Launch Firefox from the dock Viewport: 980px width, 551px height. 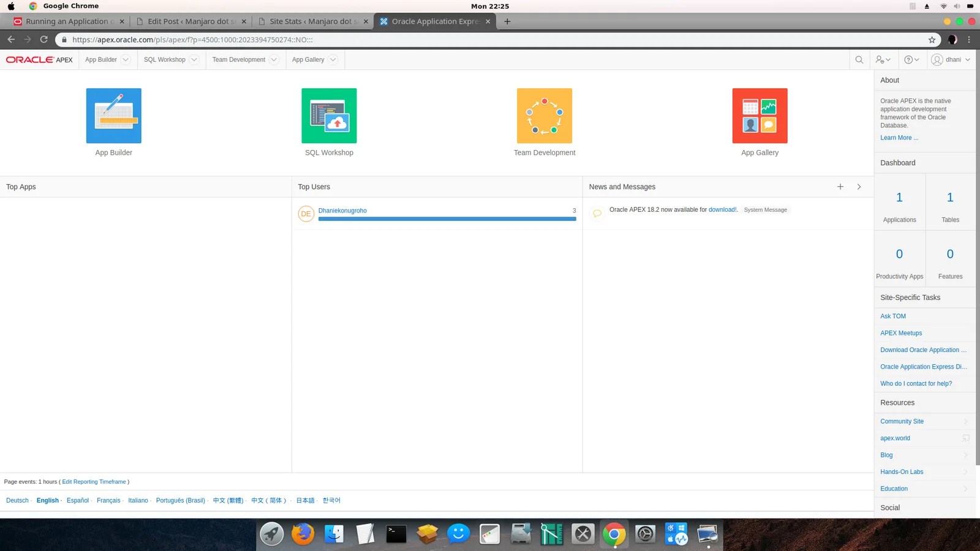tap(303, 534)
